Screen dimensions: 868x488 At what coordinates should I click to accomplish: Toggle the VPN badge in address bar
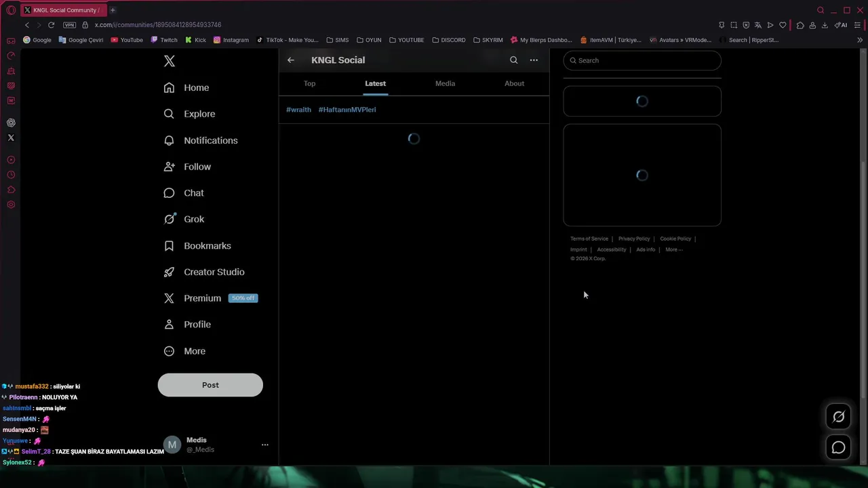[69, 25]
